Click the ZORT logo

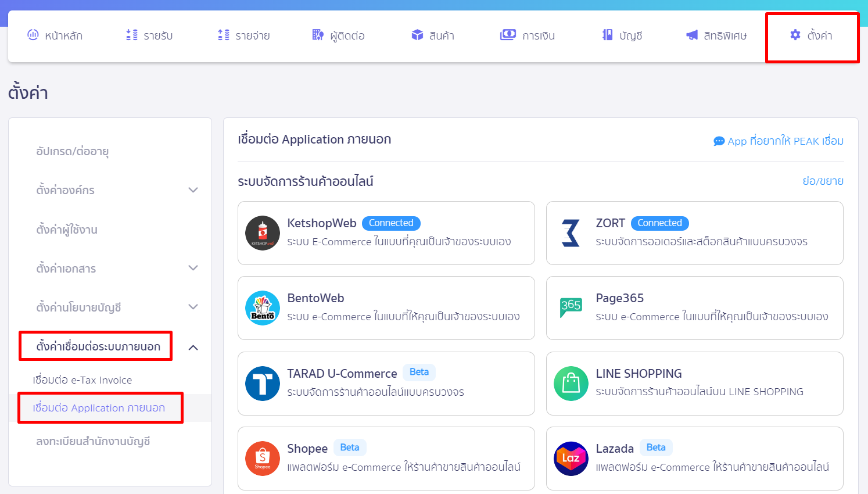pos(571,233)
